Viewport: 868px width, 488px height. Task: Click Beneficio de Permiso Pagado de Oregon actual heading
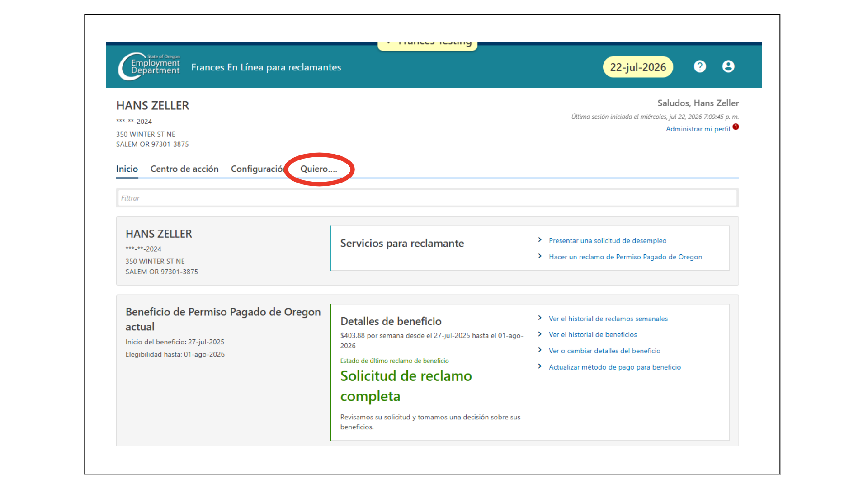[223, 319]
